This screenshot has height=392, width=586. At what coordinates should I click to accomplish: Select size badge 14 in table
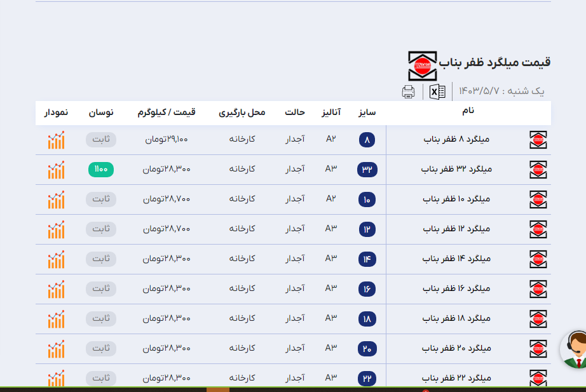coord(367,259)
